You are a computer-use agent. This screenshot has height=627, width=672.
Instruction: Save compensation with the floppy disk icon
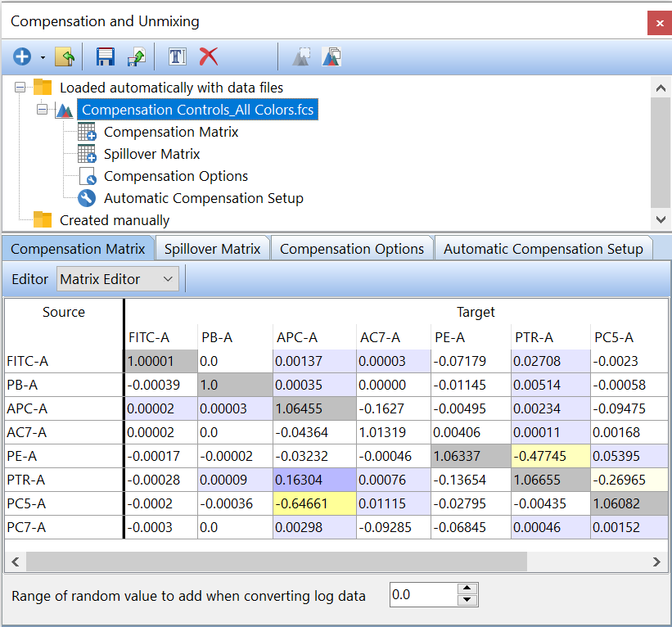point(106,56)
